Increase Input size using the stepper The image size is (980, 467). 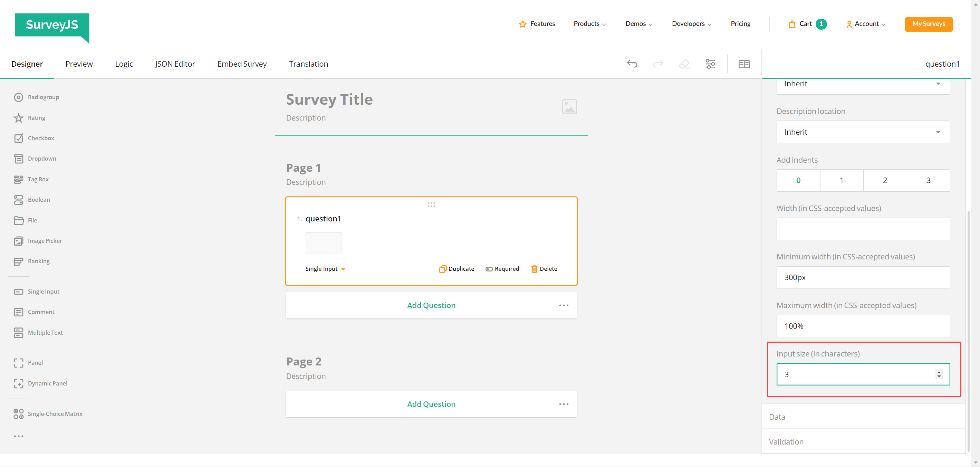(939, 372)
